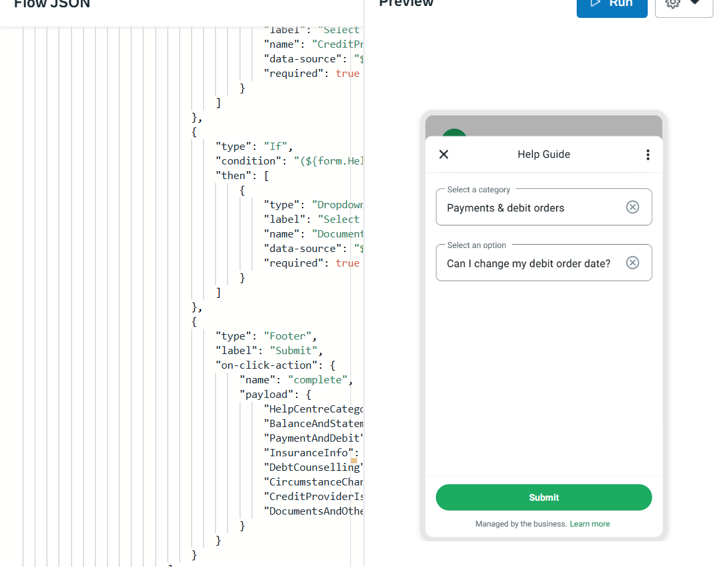This screenshot has height=567, width=728.
Task: Clear the debit order date option
Action: tap(632, 263)
